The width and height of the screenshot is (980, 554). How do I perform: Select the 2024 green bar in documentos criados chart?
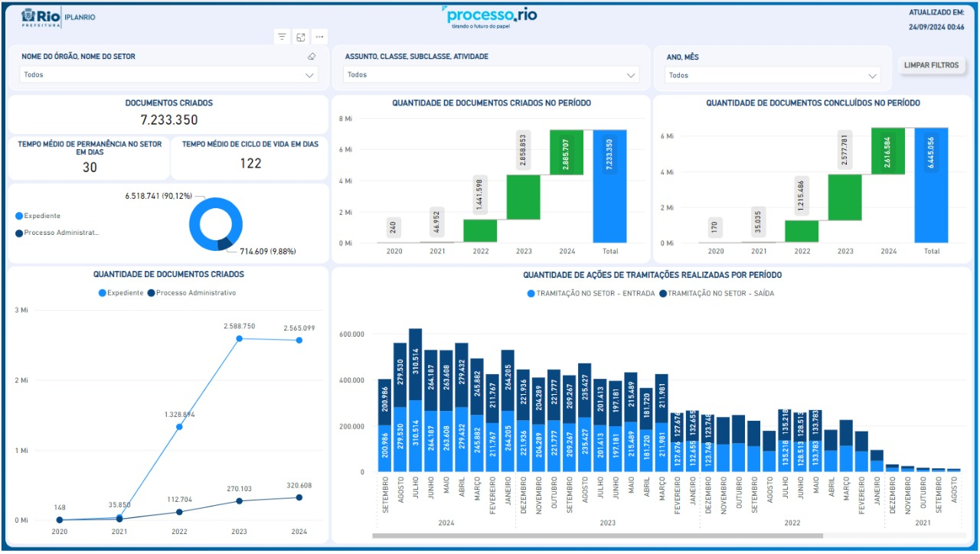click(567, 152)
